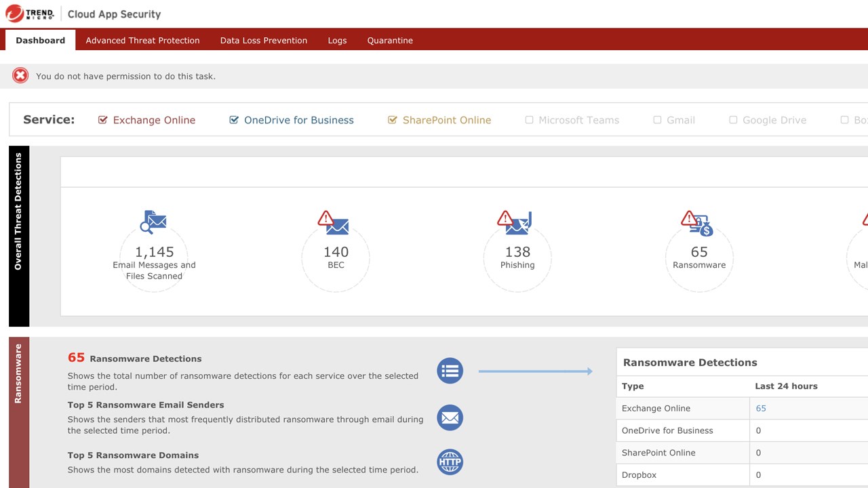Click the Ransomware lock and money icon
868x488 pixels.
click(x=697, y=223)
